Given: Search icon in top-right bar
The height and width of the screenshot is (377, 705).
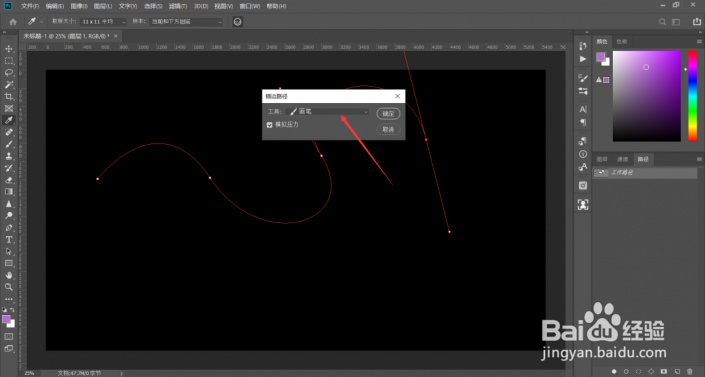Looking at the screenshot, I should pyautogui.click(x=662, y=22).
